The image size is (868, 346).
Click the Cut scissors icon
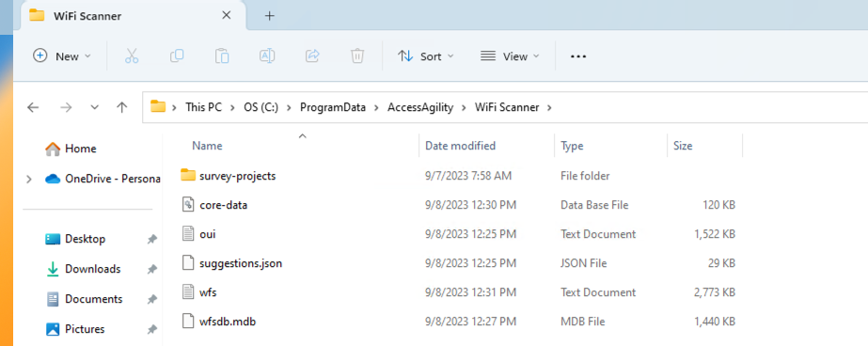[132, 55]
